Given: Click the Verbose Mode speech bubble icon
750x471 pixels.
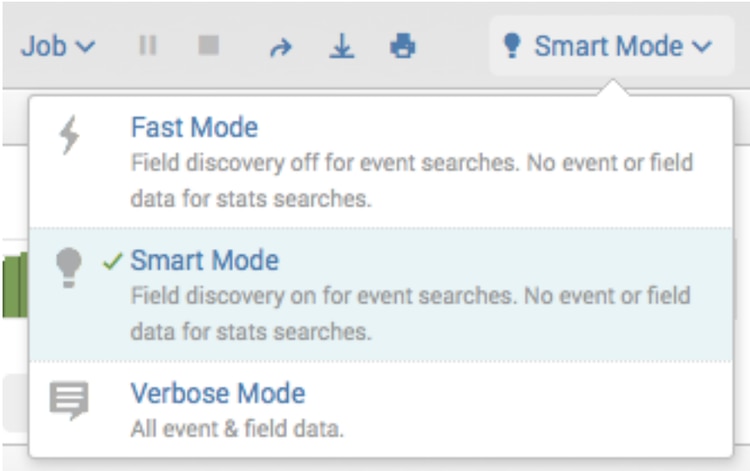Looking at the screenshot, I should coord(69,401).
